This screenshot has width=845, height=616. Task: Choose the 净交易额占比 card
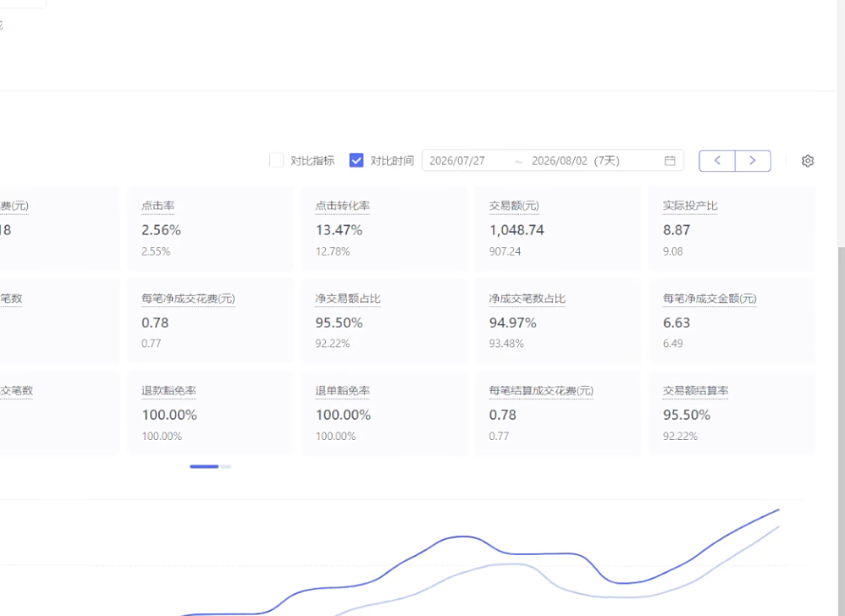pos(384,321)
